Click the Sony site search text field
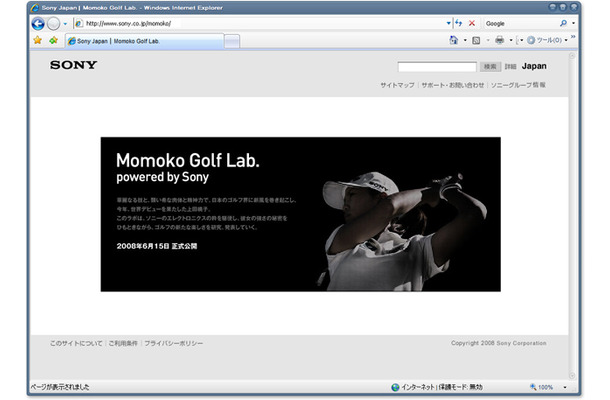Screen dimensions: 610x400 [437, 67]
